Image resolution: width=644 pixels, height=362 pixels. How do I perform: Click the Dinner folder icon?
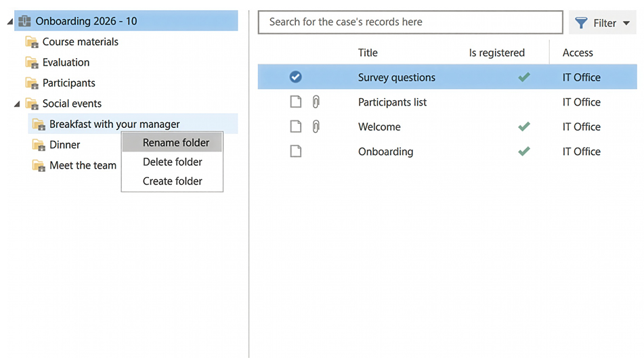coord(39,145)
